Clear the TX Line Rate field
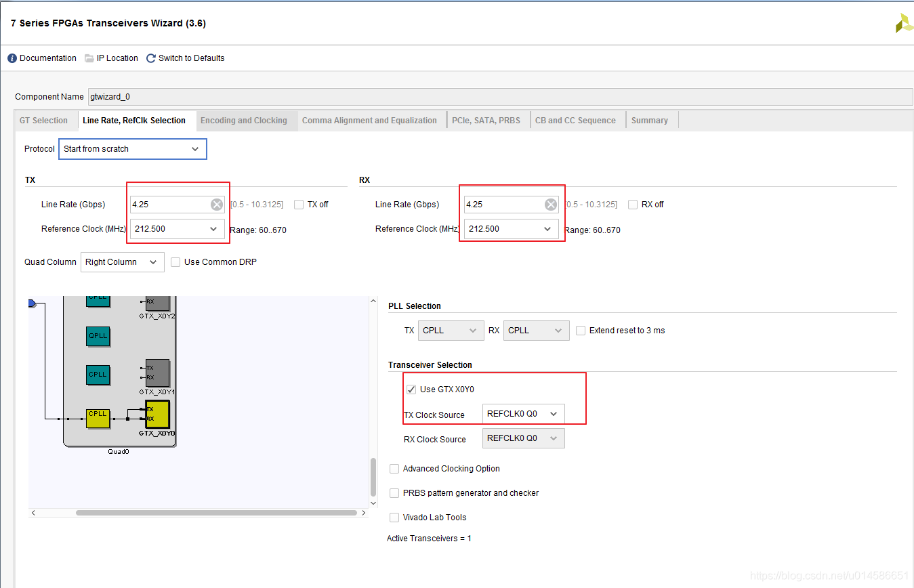The image size is (914, 588). click(x=216, y=205)
